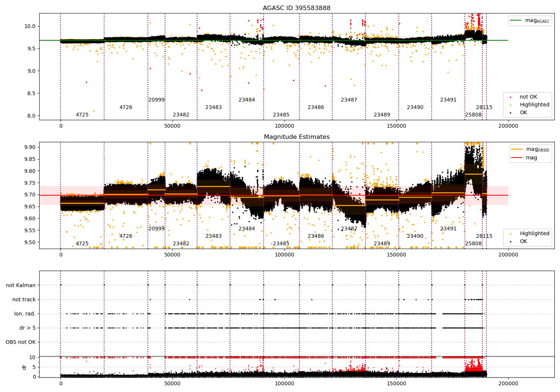Click 'OK' in the top panel's lower legend

pos(523,112)
